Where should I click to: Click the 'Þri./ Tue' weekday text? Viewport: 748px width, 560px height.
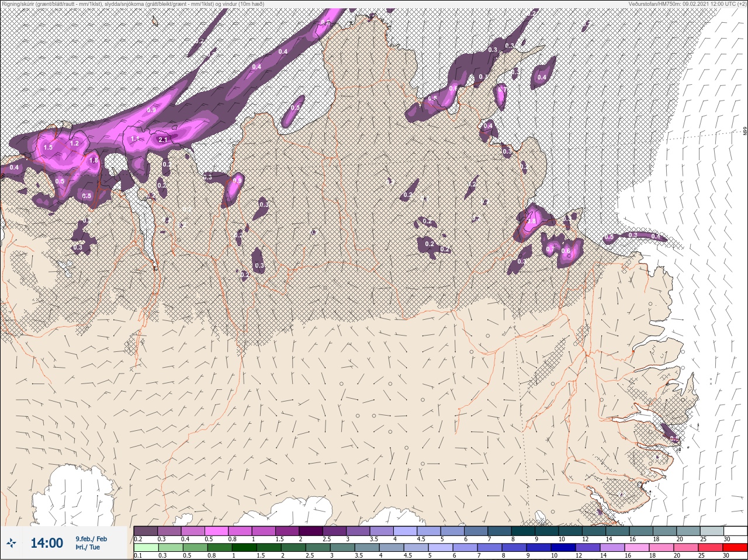pyautogui.click(x=87, y=547)
